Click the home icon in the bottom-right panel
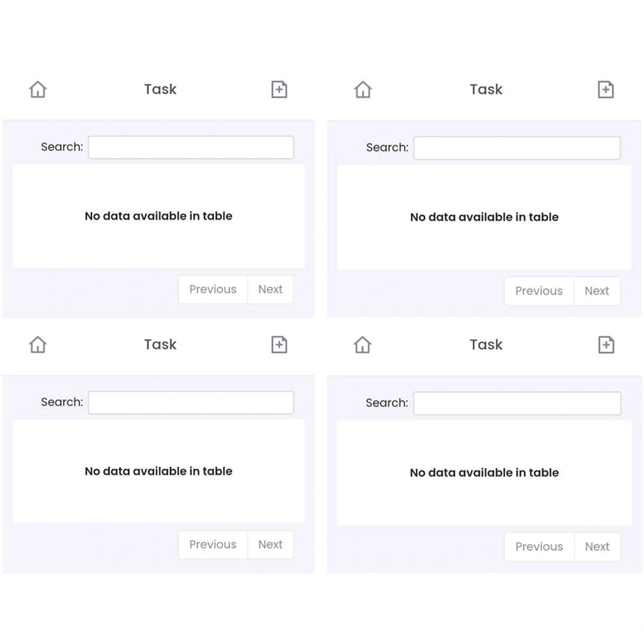The image size is (644, 644). coord(363,345)
